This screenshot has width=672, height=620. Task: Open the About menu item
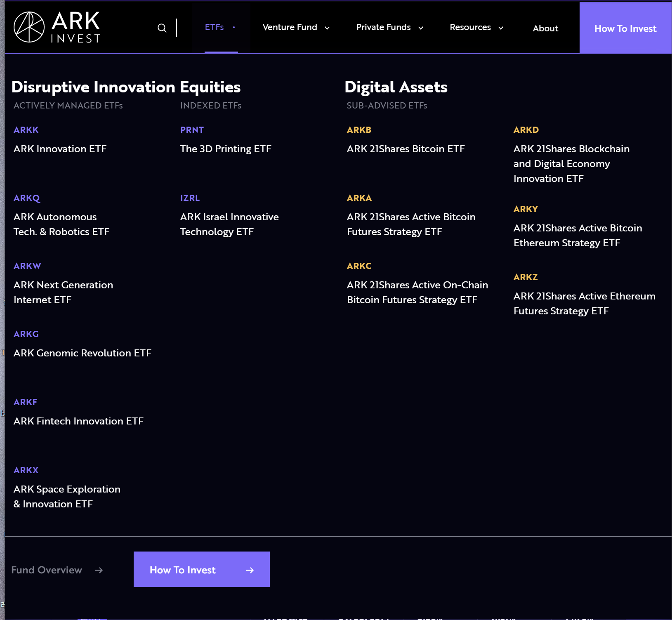545,28
